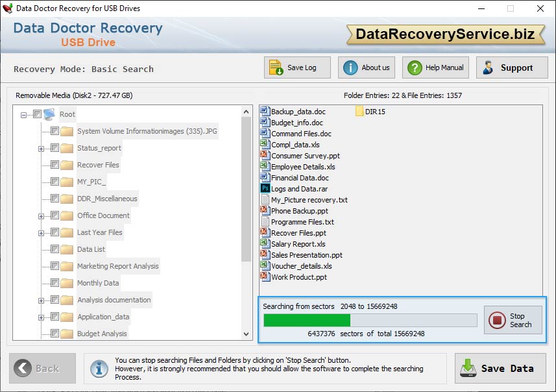Click the Save Log button label
Image resolution: width=556 pixels, height=392 pixels.
(x=302, y=67)
